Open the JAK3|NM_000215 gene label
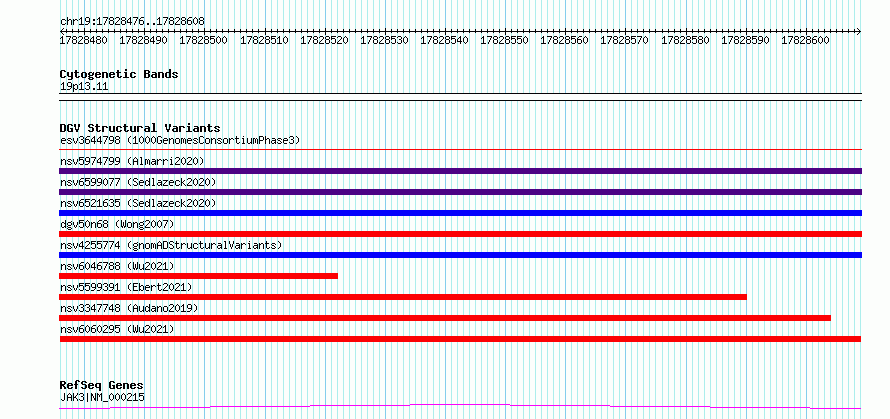This screenshot has height=419, width=890. (x=102, y=397)
